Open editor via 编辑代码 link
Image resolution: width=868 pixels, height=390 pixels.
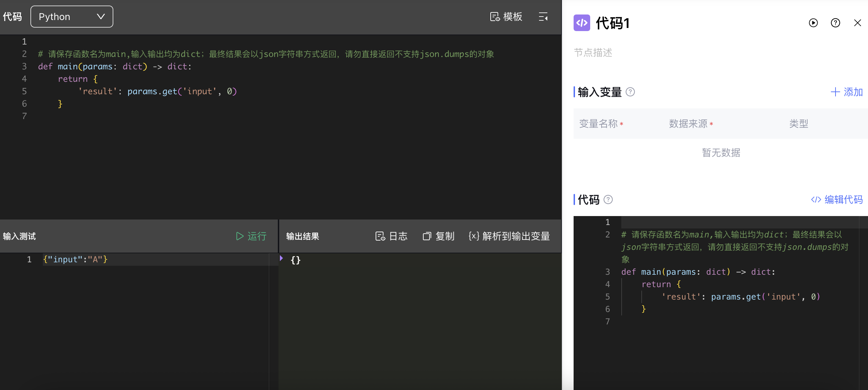pos(837,200)
